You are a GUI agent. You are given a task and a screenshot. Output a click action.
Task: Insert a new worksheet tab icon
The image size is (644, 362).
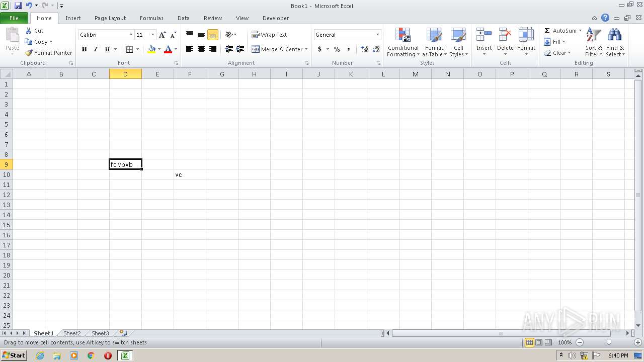pos(123,333)
